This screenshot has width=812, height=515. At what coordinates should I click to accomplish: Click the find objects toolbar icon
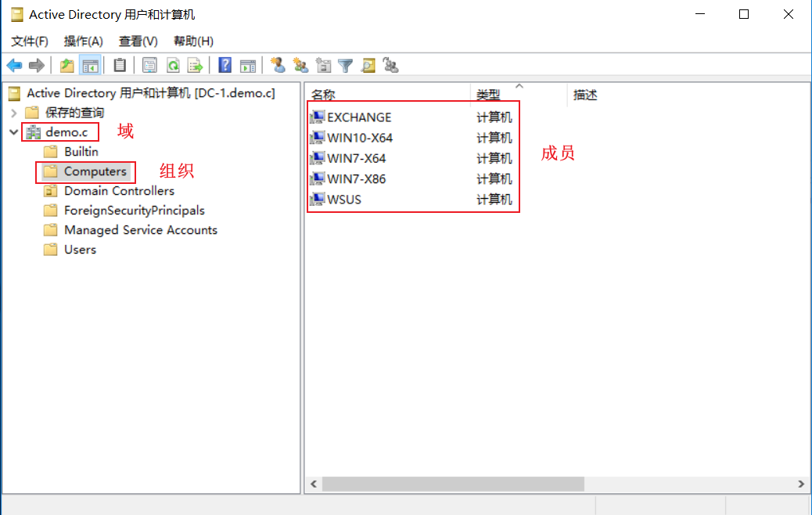tap(368, 66)
